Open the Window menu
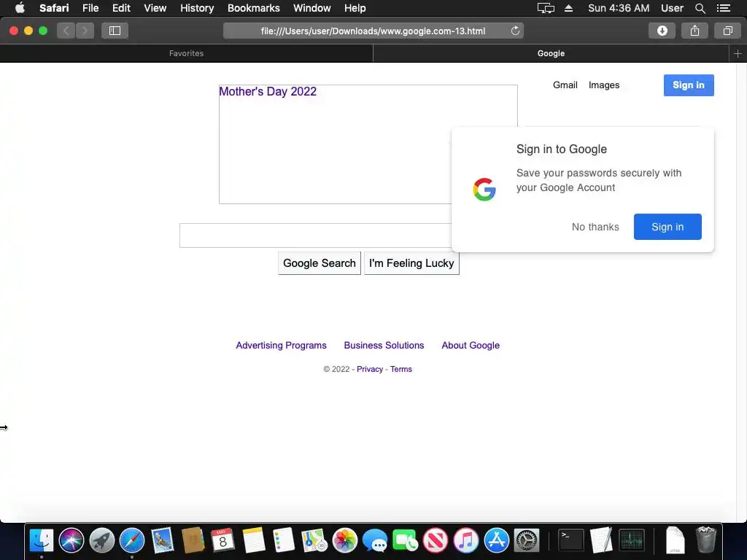Screen dimensions: 747x560 312,8
